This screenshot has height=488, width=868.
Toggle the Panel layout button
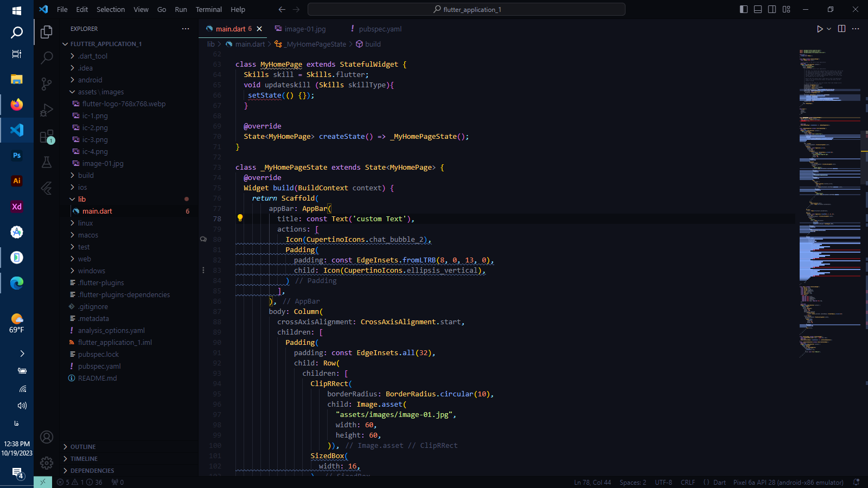[x=758, y=9]
